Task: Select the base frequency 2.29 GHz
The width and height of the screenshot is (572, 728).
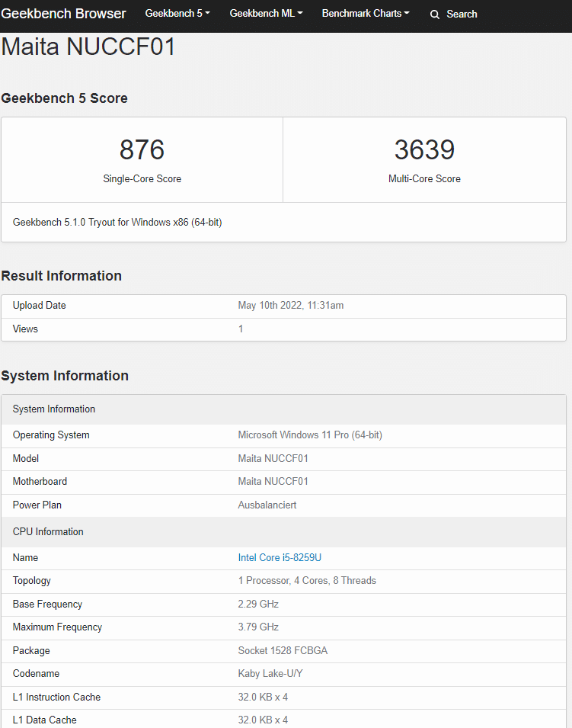Action: (x=258, y=604)
